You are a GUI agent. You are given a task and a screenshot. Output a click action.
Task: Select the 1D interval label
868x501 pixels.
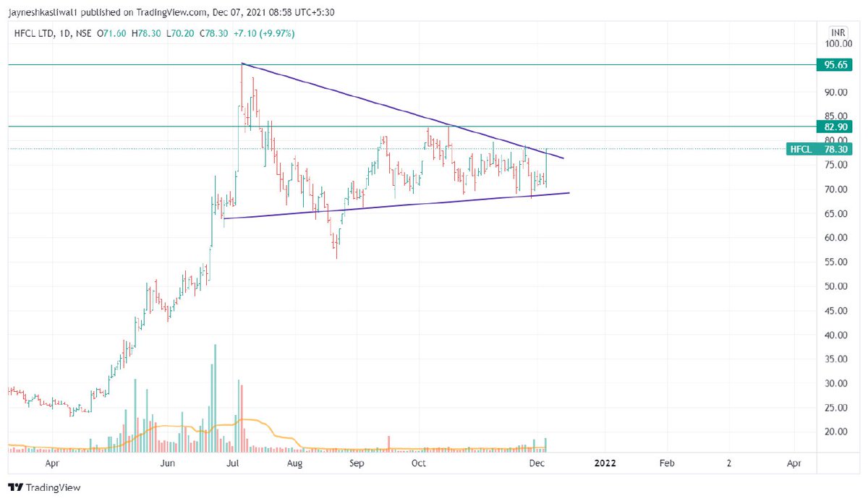67,33
